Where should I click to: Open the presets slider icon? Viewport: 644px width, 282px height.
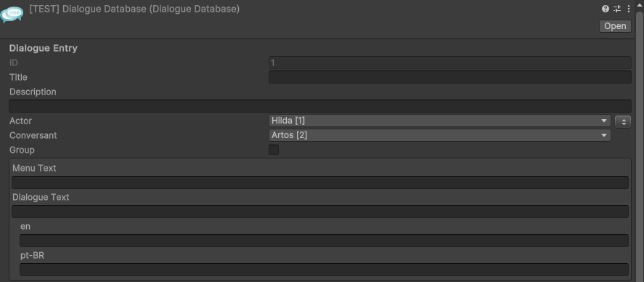click(617, 9)
